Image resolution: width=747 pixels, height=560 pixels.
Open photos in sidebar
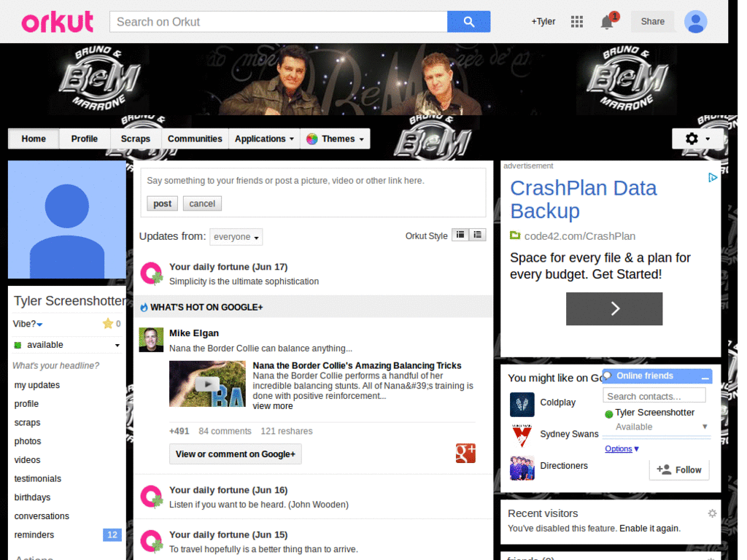point(28,441)
